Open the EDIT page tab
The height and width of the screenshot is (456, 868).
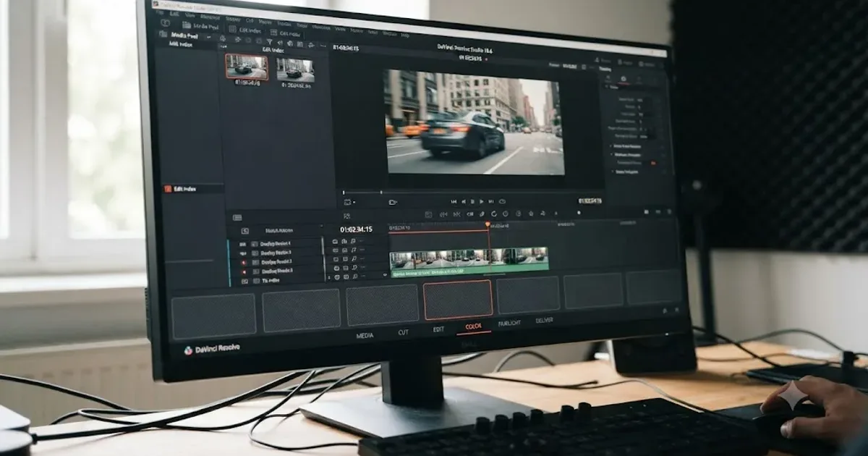pyautogui.click(x=438, y=330)
